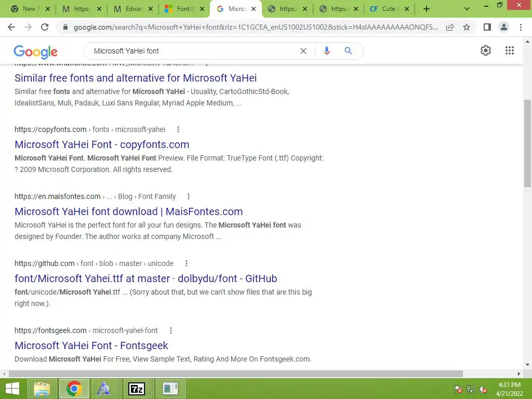The width and height of the screenshot is (532, 399).
Task: Open options for maisfontes.com result
Action: [189, 196]
